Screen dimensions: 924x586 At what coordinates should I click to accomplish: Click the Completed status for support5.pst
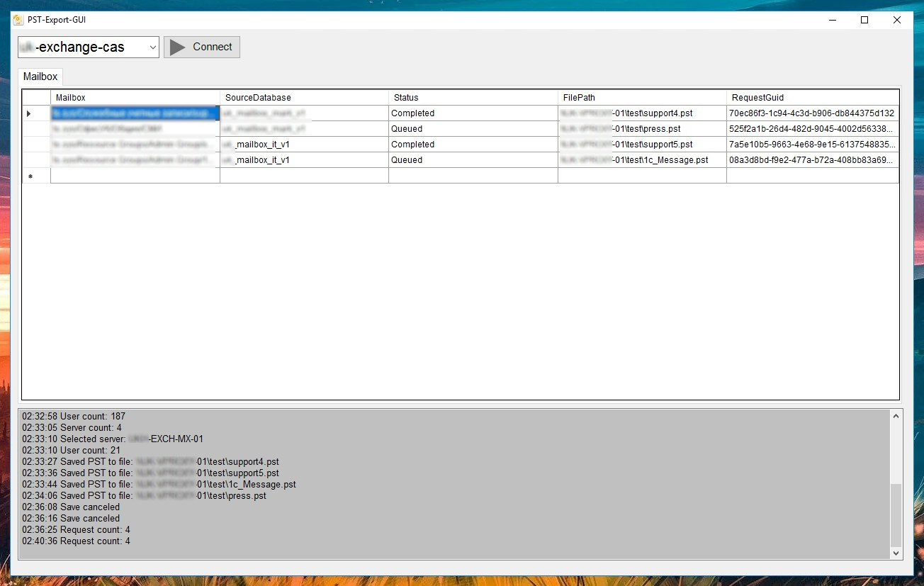click(473, 145)
